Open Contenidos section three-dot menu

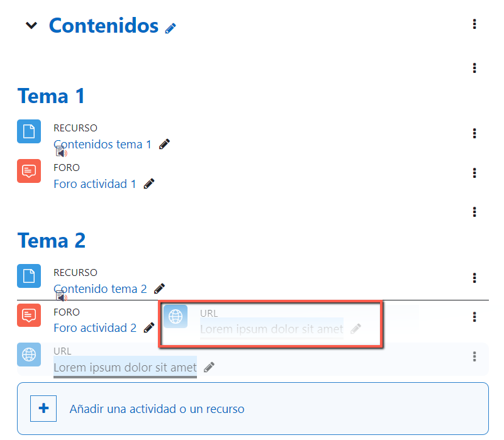click(x=474, y=25)
